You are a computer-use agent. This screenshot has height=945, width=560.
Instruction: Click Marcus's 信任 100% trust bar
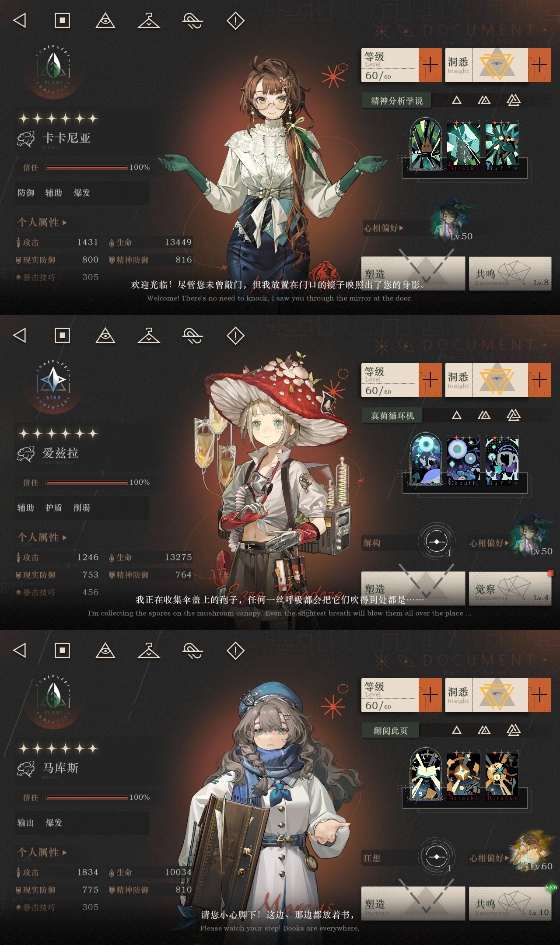[x=86, y=798]
